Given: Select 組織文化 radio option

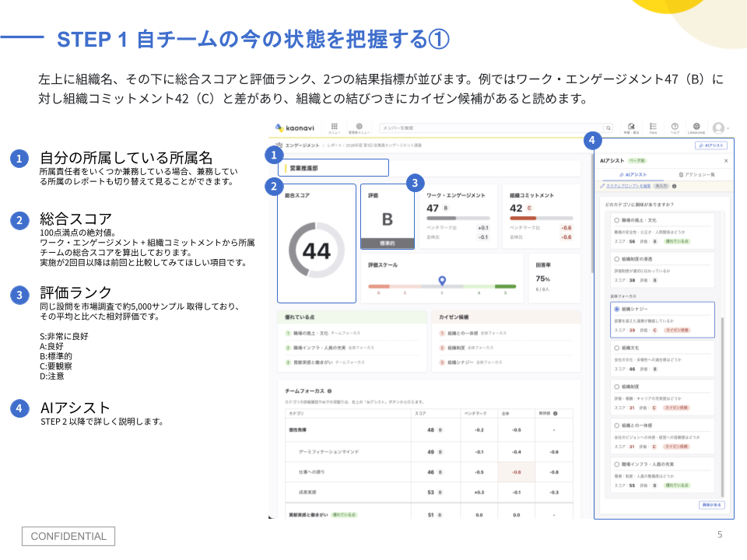Looking at the screenshot, I should [x=616, y=348].
